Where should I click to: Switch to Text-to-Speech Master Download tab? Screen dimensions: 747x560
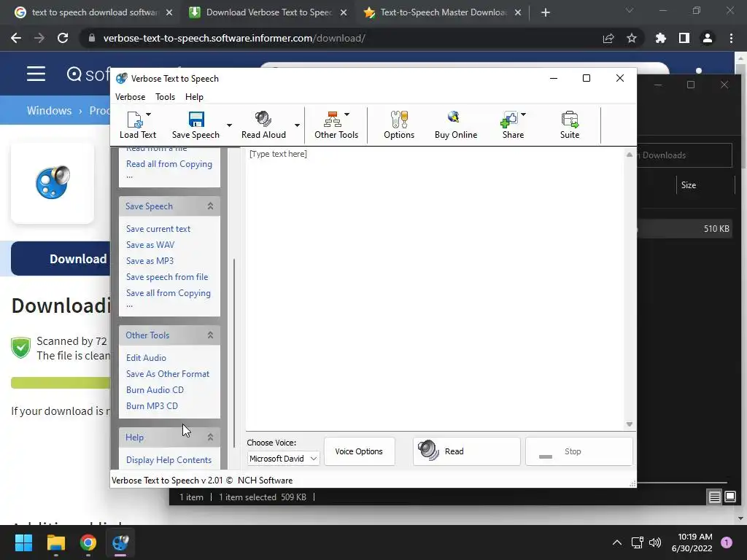pyautogui.click(x=443, y=12)
